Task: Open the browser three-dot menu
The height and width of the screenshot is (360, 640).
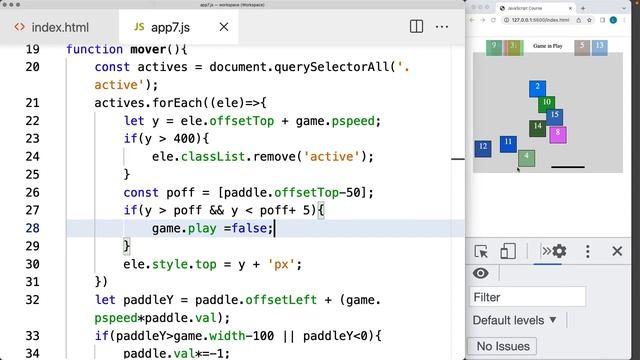Action: 624,20
